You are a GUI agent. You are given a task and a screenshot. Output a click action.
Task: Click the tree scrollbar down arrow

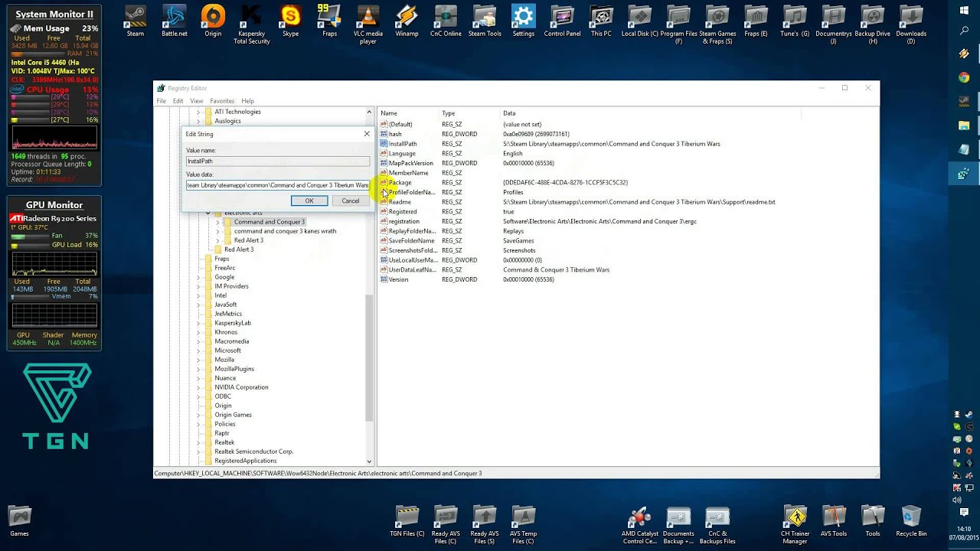[369, 461]
